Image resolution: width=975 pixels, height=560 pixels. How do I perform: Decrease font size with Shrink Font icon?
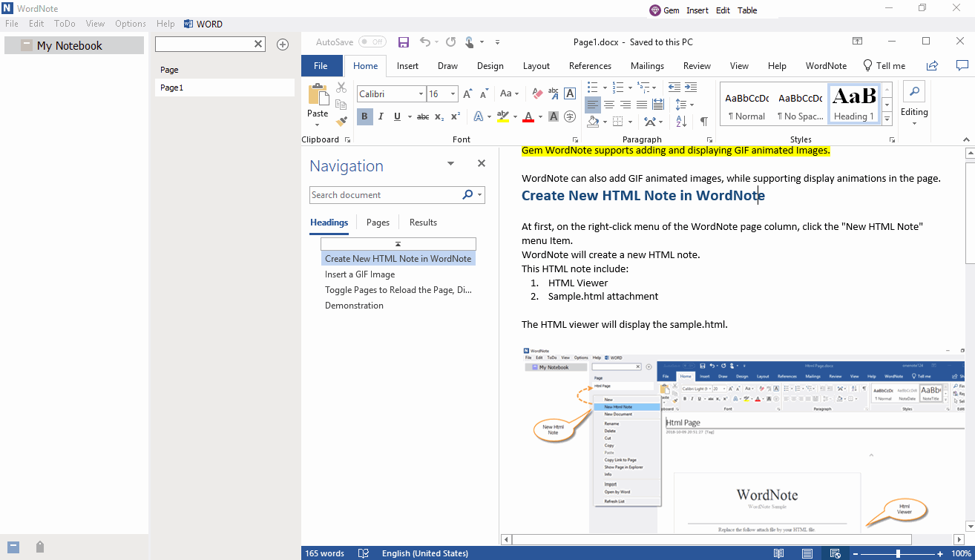coord(484,94)
